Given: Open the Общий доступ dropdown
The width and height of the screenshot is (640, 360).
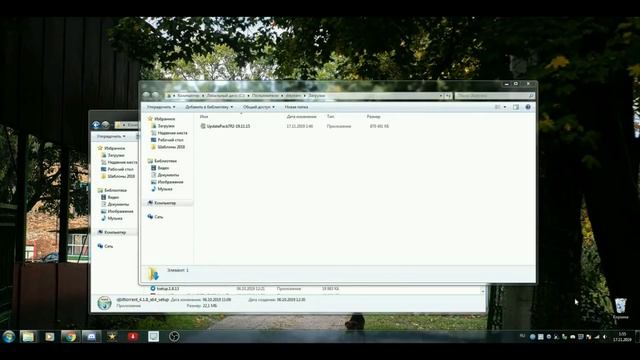Looking at the screenshot, I should (x=259, y=107).
